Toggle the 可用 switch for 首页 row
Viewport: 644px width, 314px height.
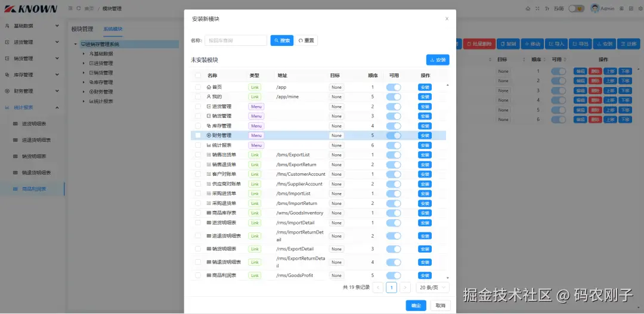(x=394, y=88)
